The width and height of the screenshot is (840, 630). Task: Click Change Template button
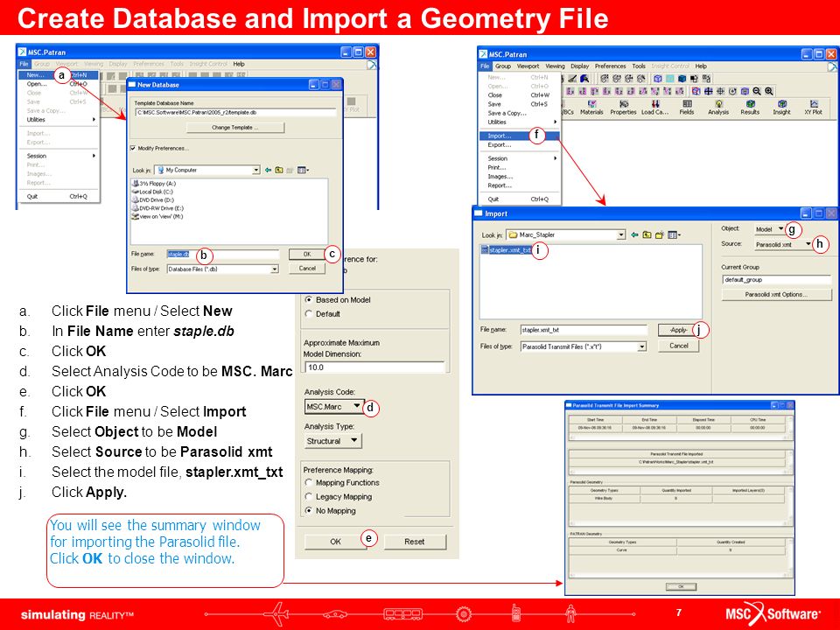pos(235,128)
